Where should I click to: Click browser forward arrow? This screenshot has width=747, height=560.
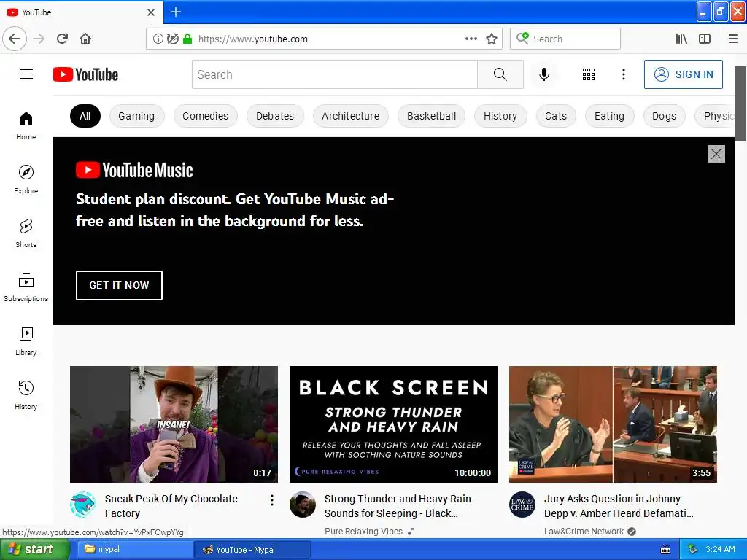coord(39,39)
